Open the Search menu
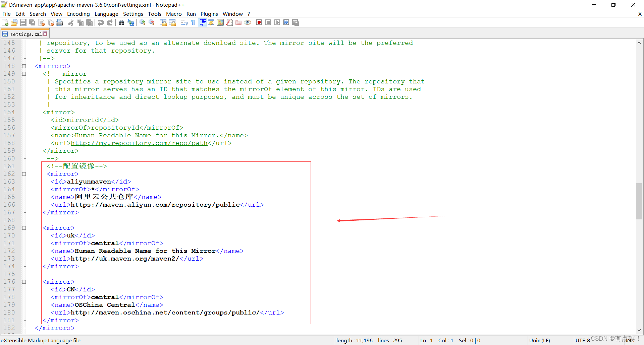Image resolution: width=644 pixels, height=345 pixels. (x=38, y=14)
